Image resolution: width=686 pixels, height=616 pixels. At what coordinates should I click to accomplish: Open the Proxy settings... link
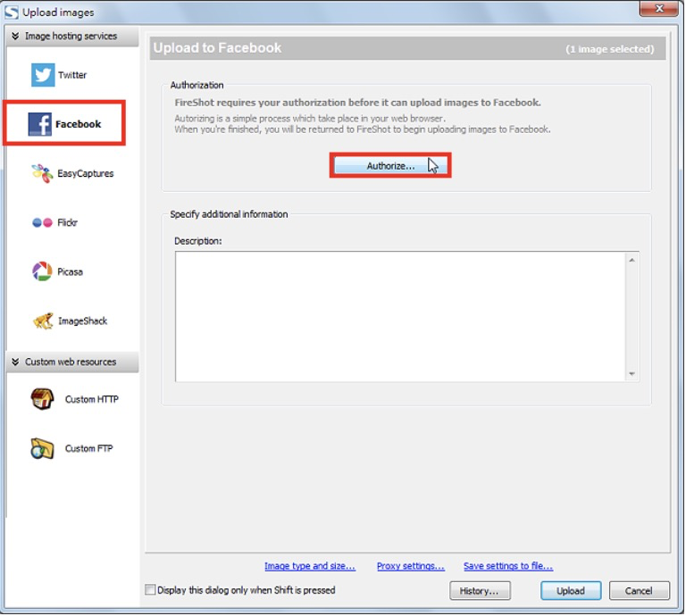tap(411, 566)
